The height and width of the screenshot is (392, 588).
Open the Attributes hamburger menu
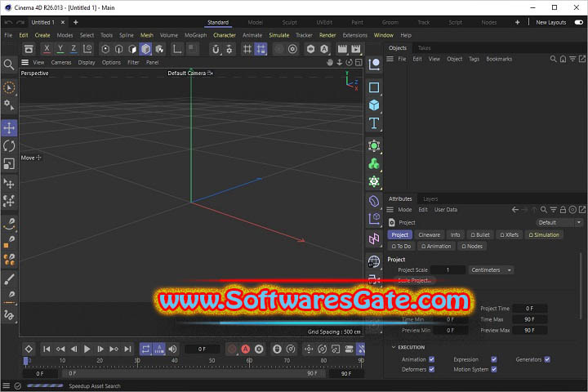pos(390,210)
